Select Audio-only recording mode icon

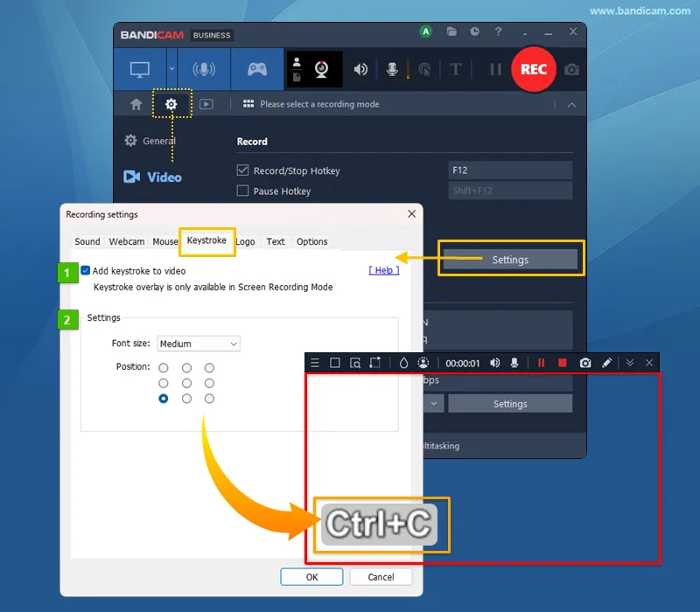coord(204,69)
